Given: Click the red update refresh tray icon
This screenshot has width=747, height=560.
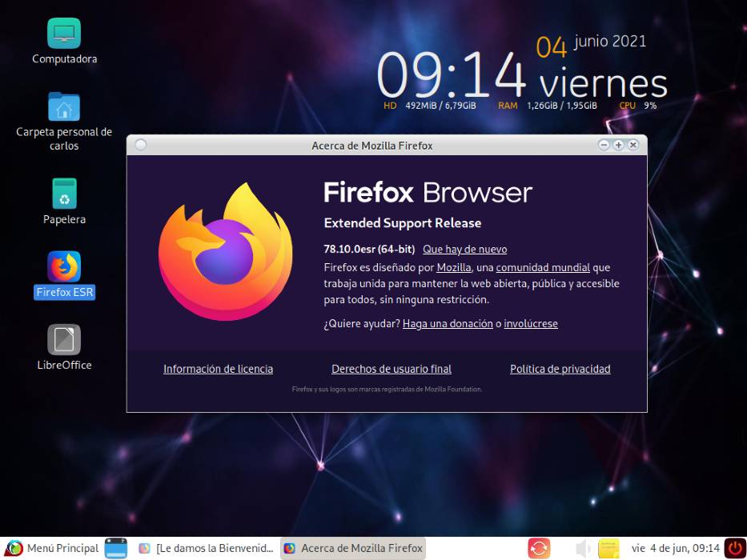Looking at the screenshot, I should pos(539,549).
